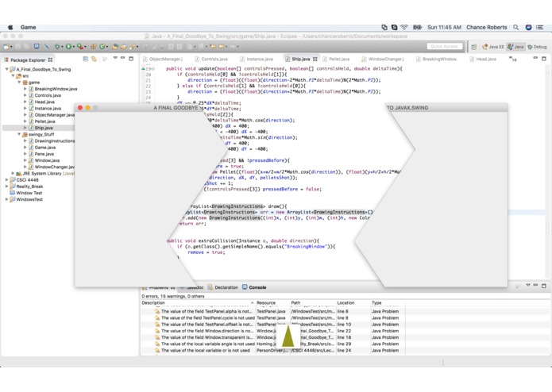Click the Open Type toolbar icon
This screenshot has height=392, width=552.
pos(115,46)
